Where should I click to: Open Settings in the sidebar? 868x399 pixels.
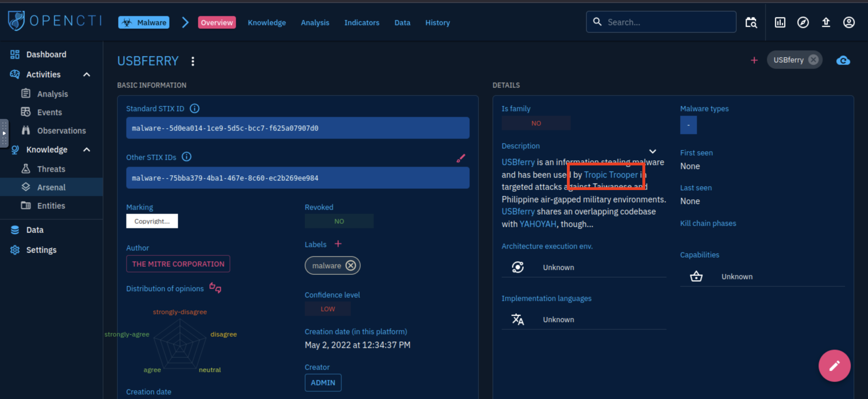point(41,250)
